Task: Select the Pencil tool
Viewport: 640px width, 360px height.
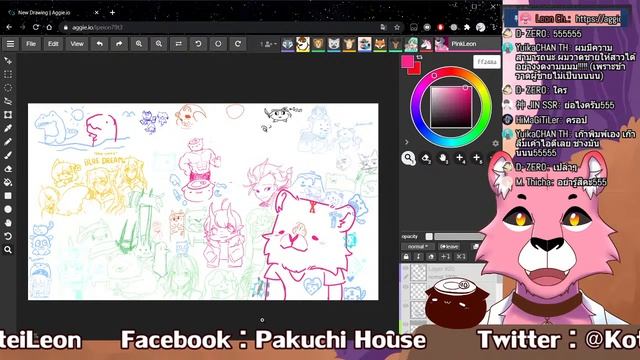Action: coord(8,142)
